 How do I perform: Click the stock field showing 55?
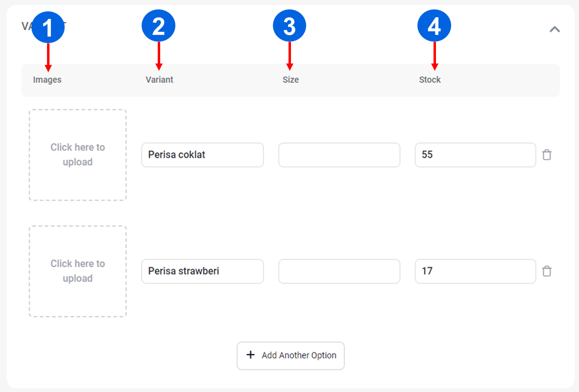click(x=475, y=155)
